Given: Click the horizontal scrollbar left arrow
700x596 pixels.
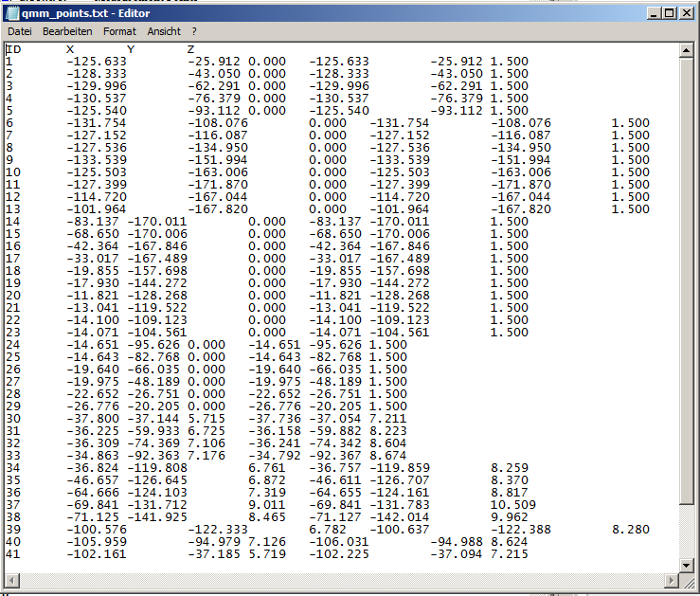Looking at the screenshot, I should 12,580.
